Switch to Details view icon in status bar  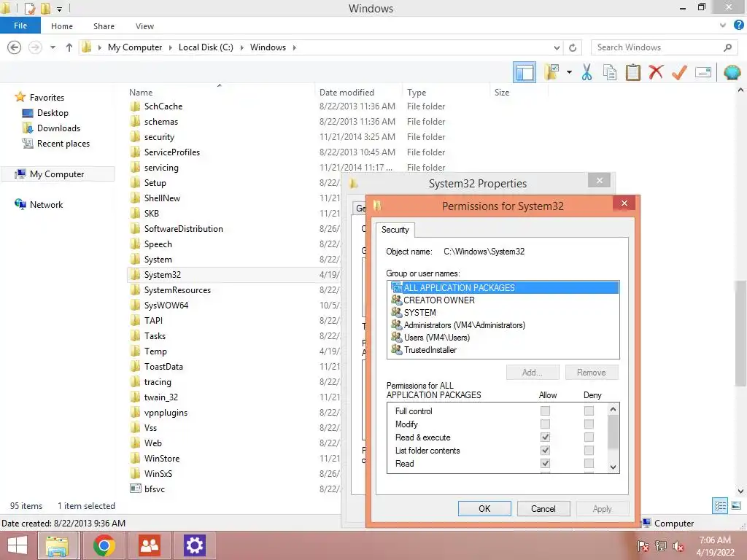(x=720, y=506)
